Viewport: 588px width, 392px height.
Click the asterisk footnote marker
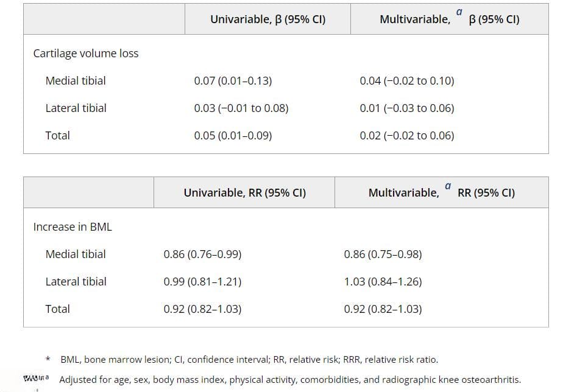48,360
